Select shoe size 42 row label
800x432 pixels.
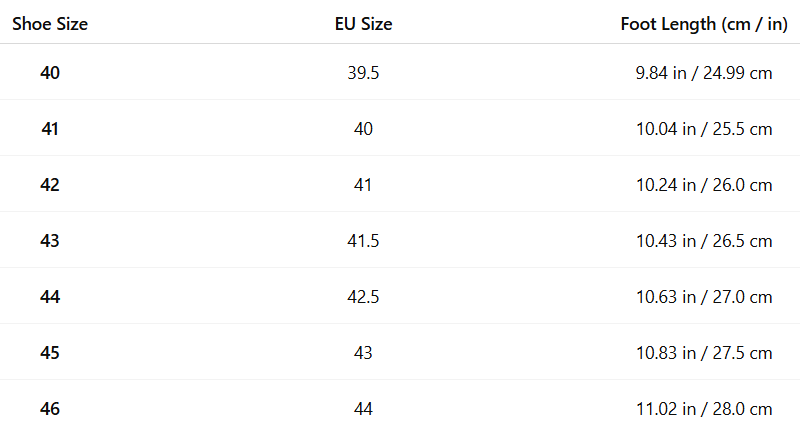[x=50, y=185]
